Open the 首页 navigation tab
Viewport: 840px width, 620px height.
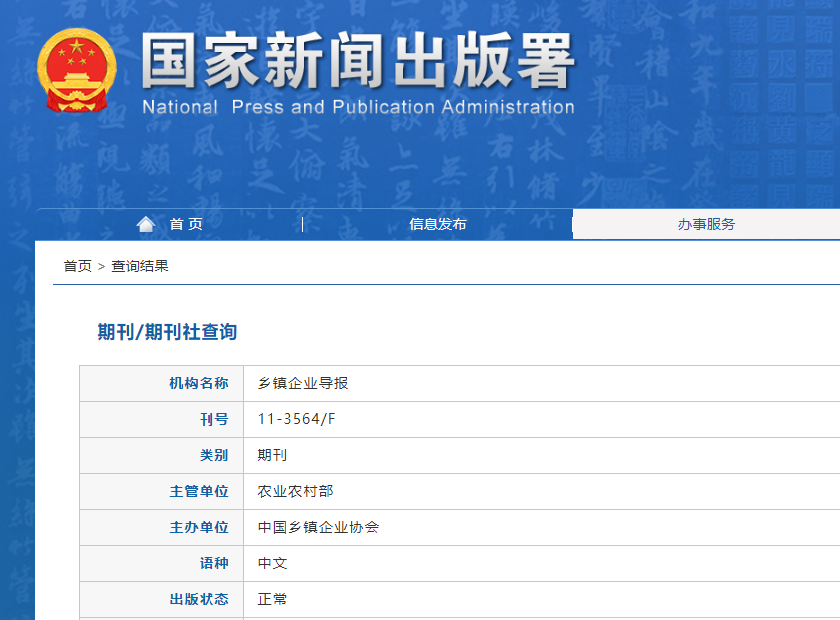186,224
